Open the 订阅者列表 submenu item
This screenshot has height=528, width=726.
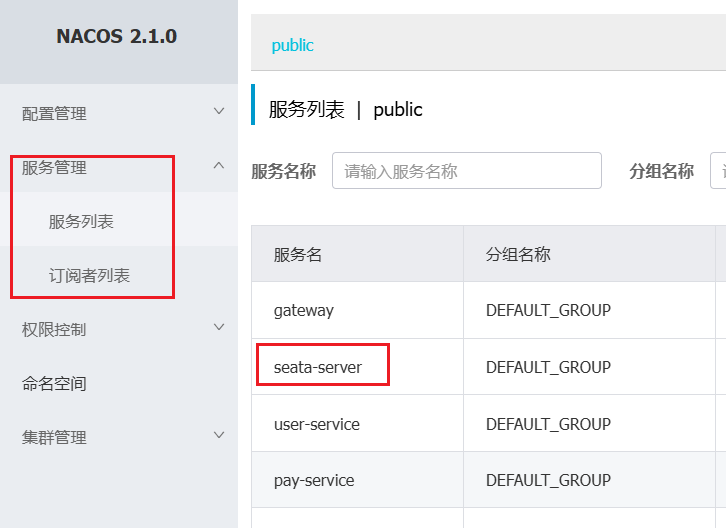click(89, 276)
